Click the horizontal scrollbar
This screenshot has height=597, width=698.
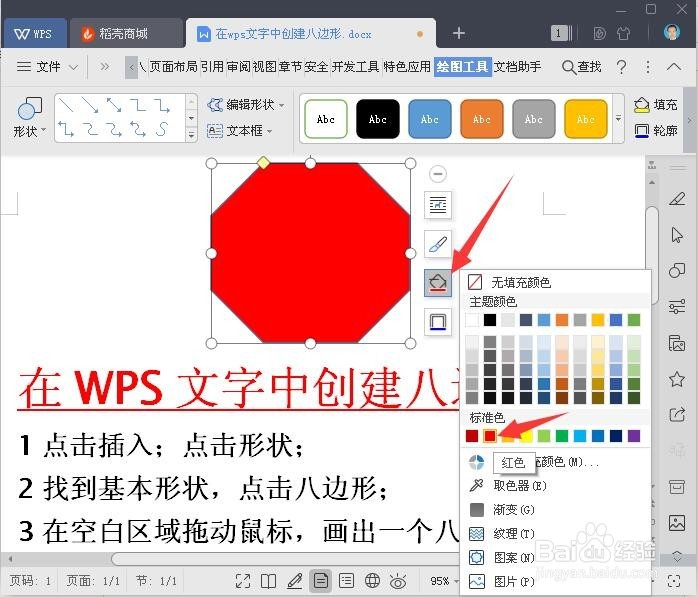pos(285,559)
